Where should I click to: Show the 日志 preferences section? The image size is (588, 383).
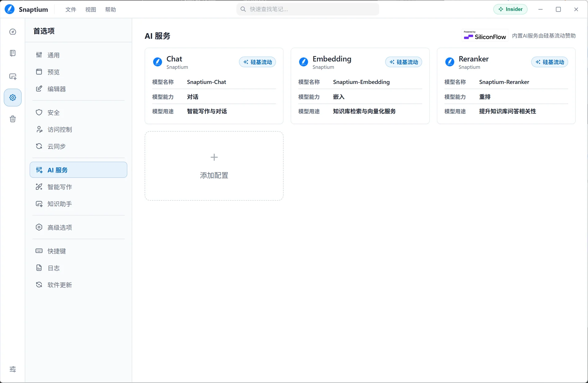[x=78, y=268]
